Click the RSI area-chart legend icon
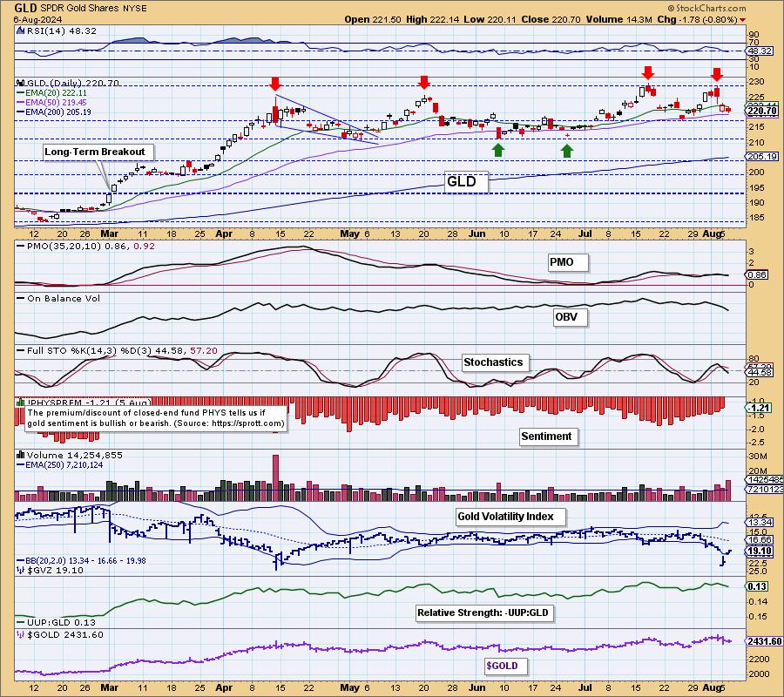 21,30
